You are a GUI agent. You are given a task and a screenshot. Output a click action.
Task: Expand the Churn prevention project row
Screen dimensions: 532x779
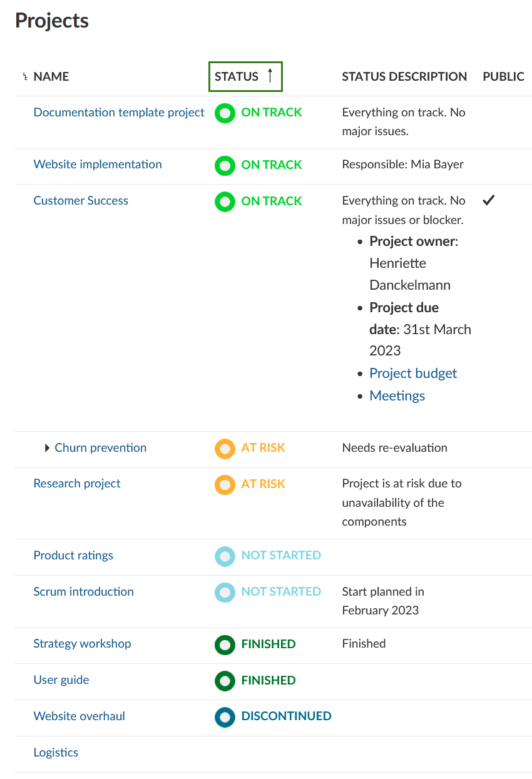(48, 448)
